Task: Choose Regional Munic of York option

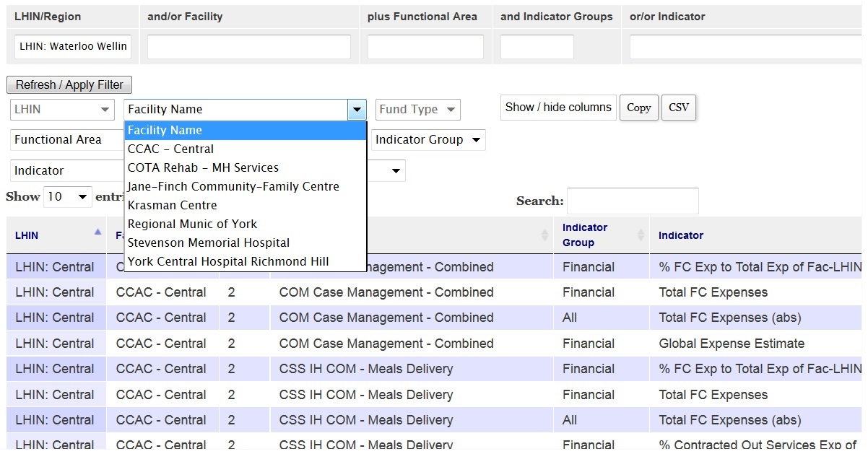Action: (192, 224)
